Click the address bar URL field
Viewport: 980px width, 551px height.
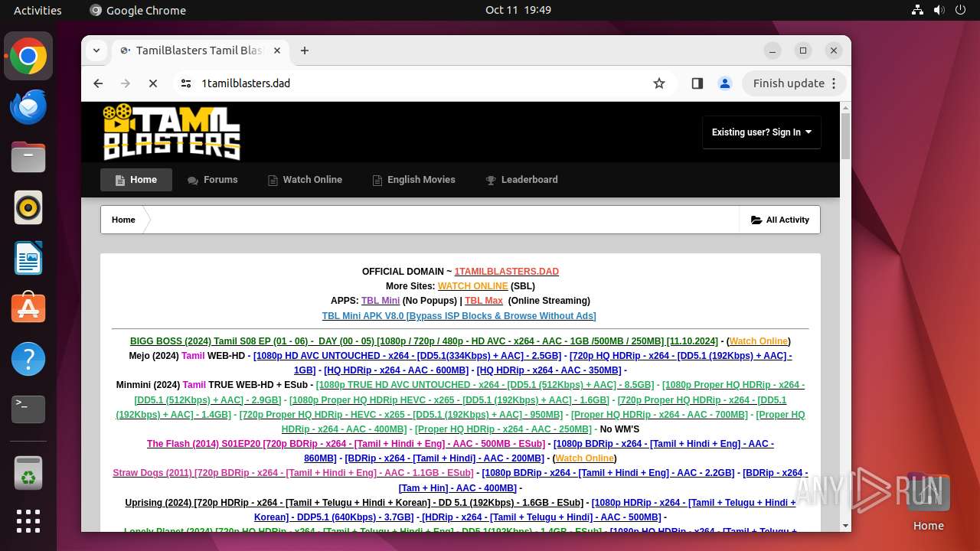(x=421, y=83)
